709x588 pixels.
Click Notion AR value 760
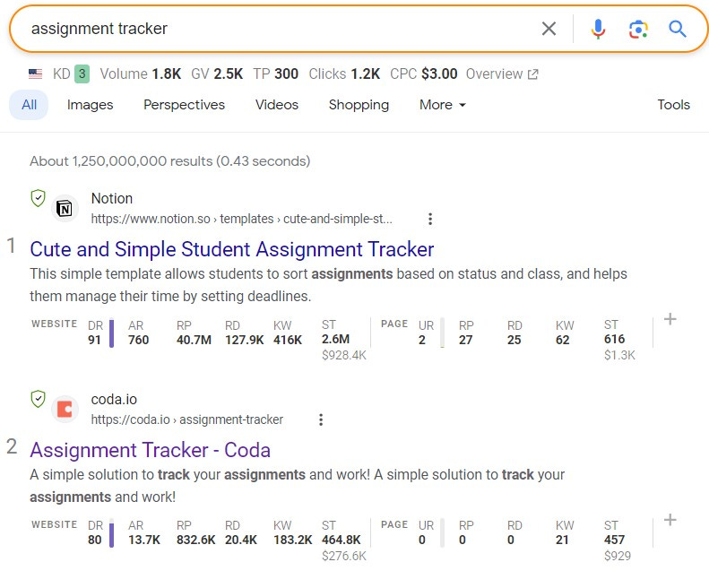pyautogui.click(x=138, y=340)
